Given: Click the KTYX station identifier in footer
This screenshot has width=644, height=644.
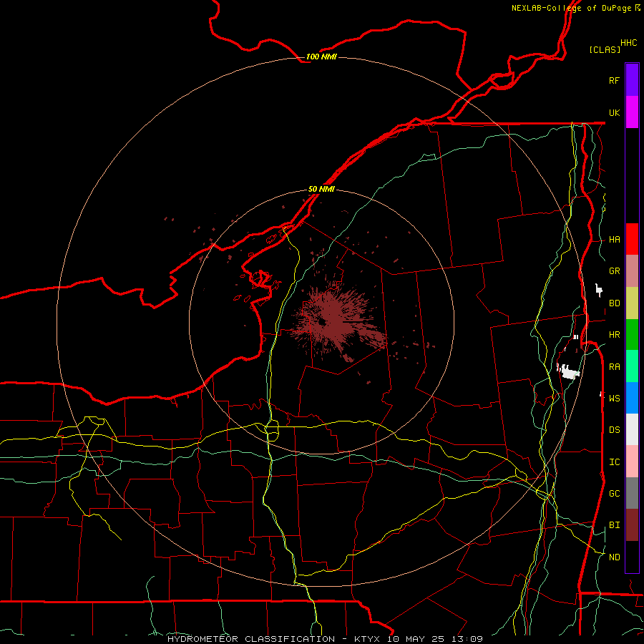Looking at the screenshot, I should pyautogui.click(x=367, y=639).
